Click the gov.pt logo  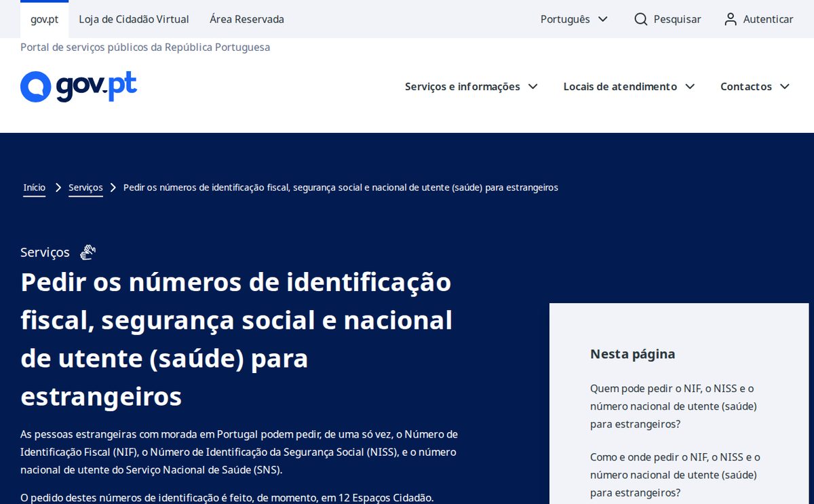[79, 86]
